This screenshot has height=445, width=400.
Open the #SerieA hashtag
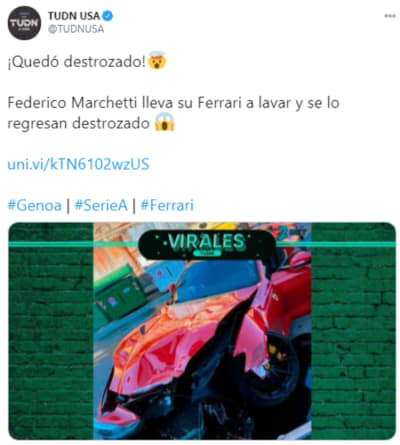tap(101, 205)
